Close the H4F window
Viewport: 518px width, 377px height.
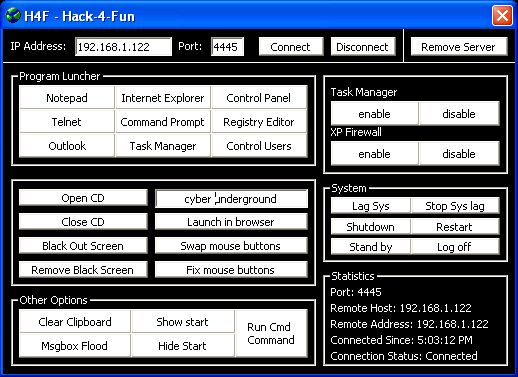coord(502,16)
